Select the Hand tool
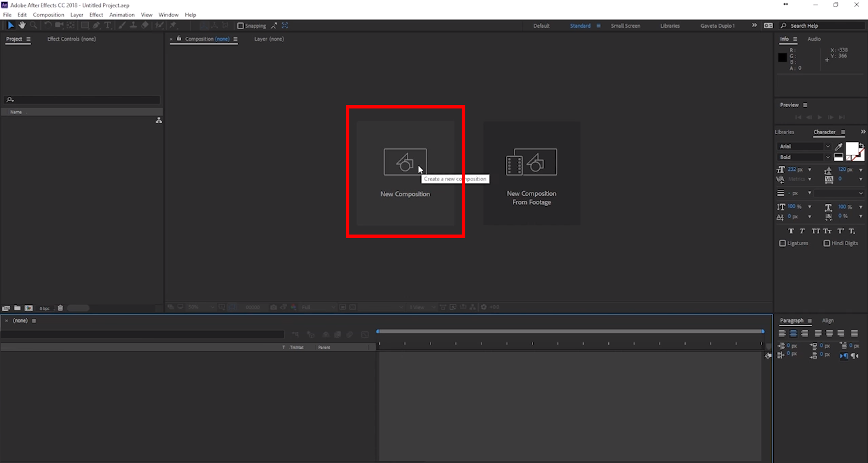This screenshot has width=868, height=463. point(22,26)
